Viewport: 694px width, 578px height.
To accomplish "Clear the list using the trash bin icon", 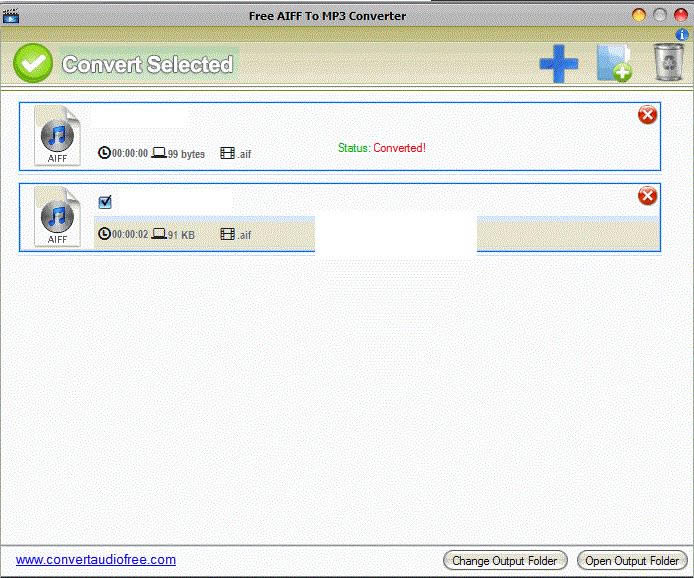I will click(668, 62).
